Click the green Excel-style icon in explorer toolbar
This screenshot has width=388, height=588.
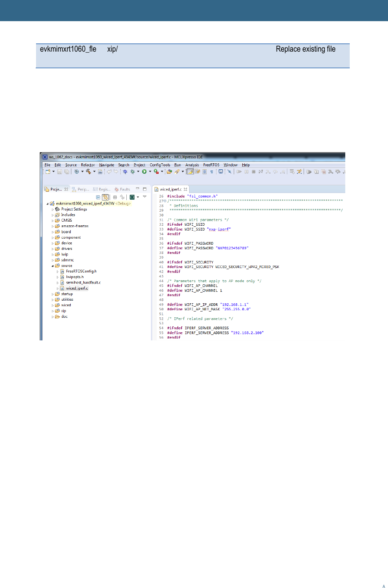[x=132, y=197]
